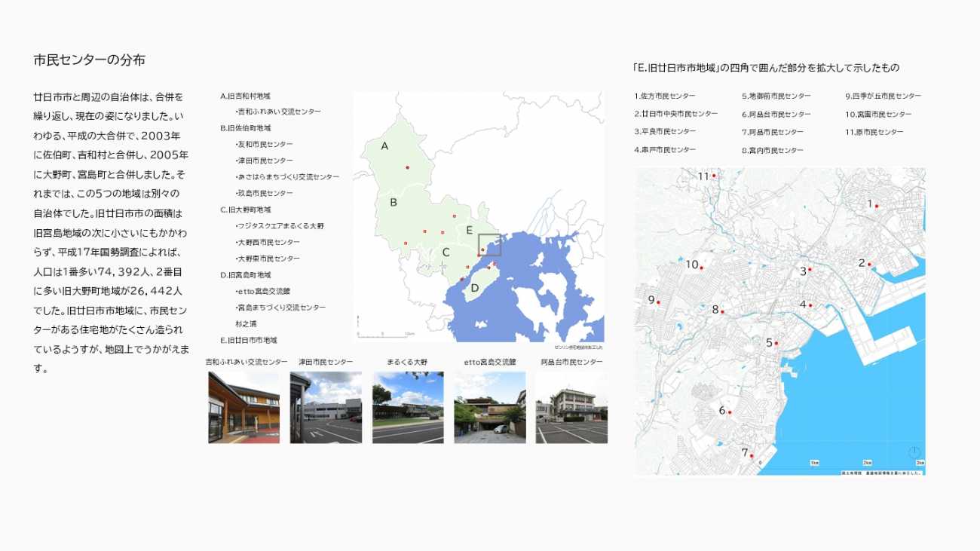Click region label D on the island

tap(475, 287)
